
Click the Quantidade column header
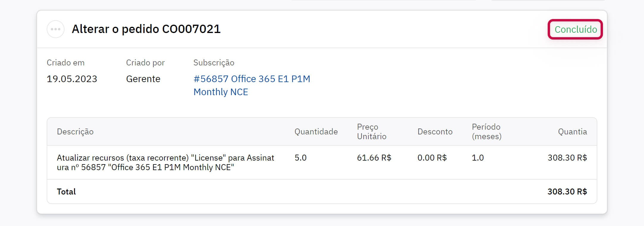316,132
